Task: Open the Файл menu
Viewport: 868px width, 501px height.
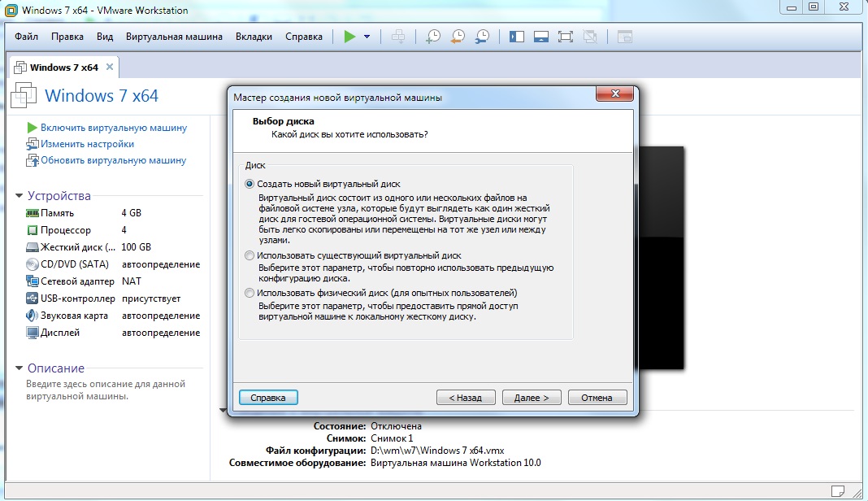Action: pyautogui.click(x=26, y=37)
